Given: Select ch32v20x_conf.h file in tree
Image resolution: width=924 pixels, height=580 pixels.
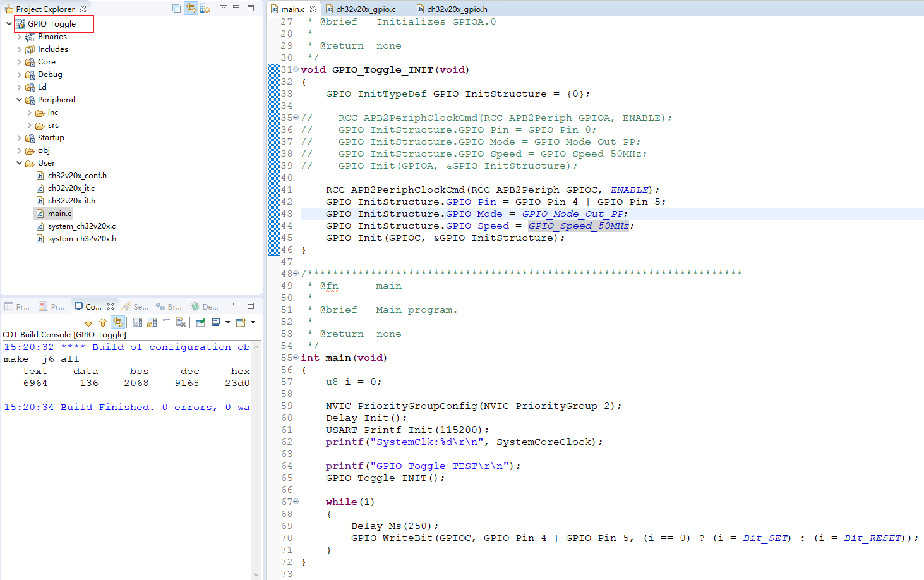Looking at the screenshot, I should [x=77, y=176].
